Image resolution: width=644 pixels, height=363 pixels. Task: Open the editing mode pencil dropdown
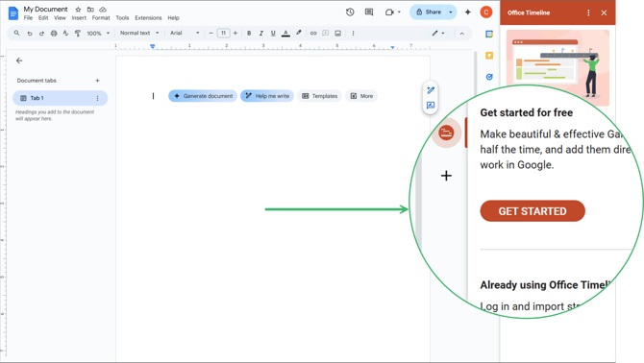coord(438,34)
